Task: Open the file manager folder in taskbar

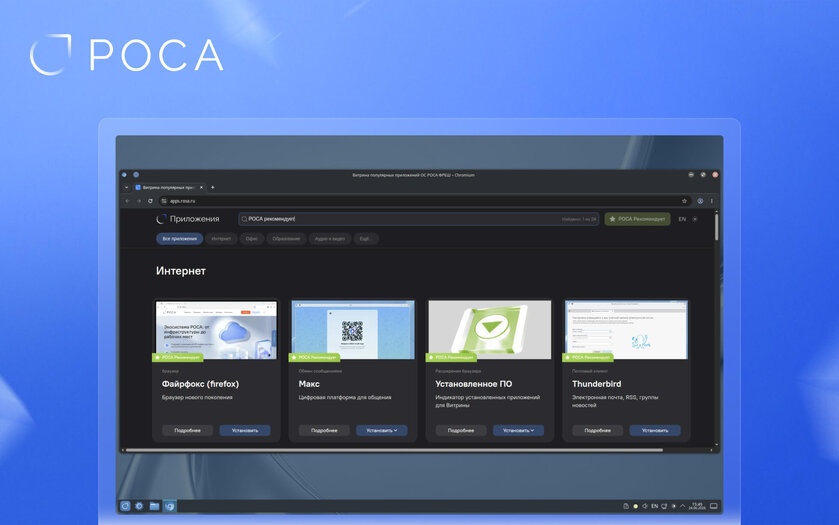Action: point(154,506)
